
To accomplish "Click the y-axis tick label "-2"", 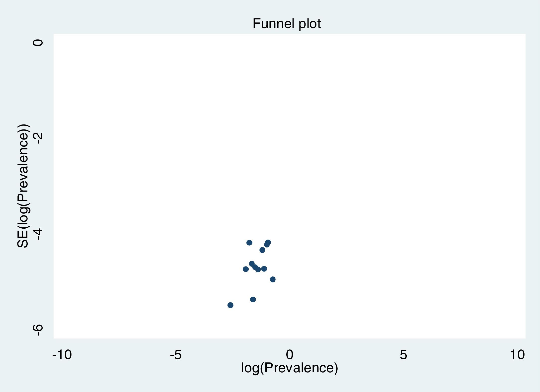I will pyautogui.click(x=38, y=138).
